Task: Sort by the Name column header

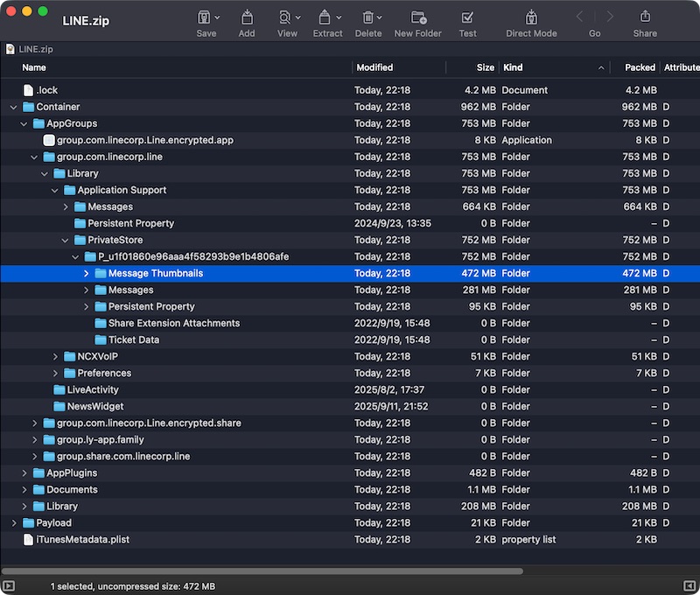Action: (x=34, y=67)
